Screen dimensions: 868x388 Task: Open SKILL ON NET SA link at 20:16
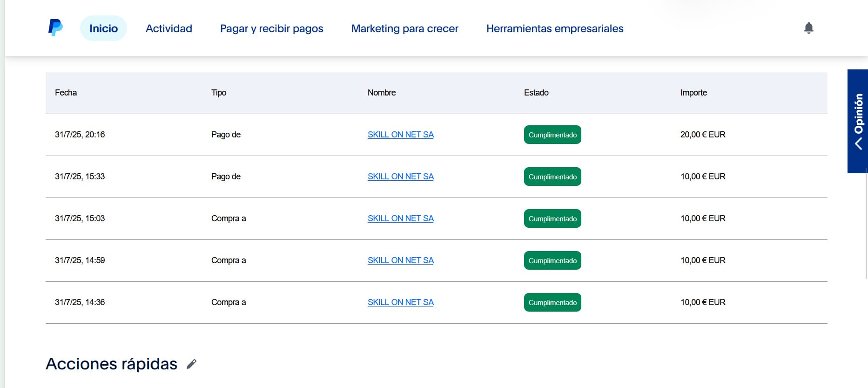pyautogui.click(x=400, y=135)
